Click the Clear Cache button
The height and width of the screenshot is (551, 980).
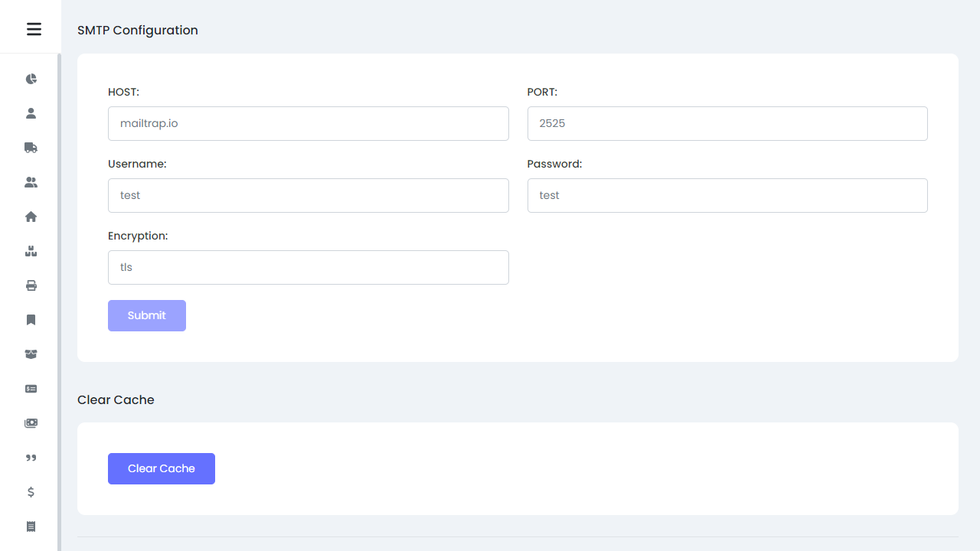click(x=161, y=468)
